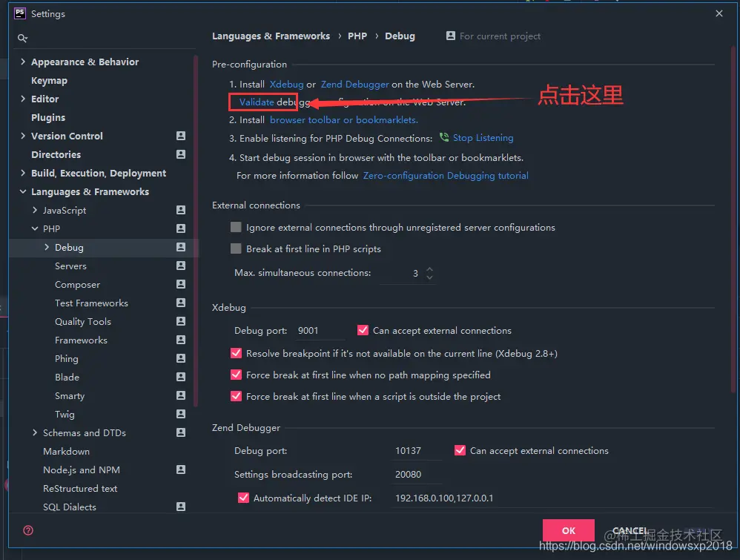Click the Zend debug port field 10137
740x560 pixels.
click(417, 450)
